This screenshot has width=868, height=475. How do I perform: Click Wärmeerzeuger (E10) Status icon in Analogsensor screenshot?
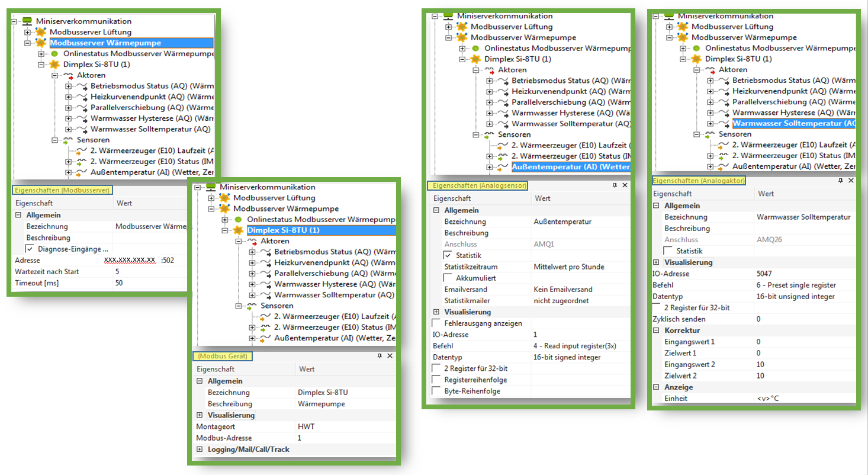503,156
